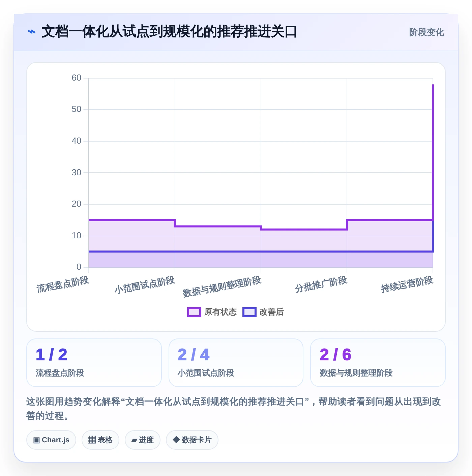This screenshot has width=472, height=476.
Task: Click the square icon in Chart.js chip
Action: 36,440
